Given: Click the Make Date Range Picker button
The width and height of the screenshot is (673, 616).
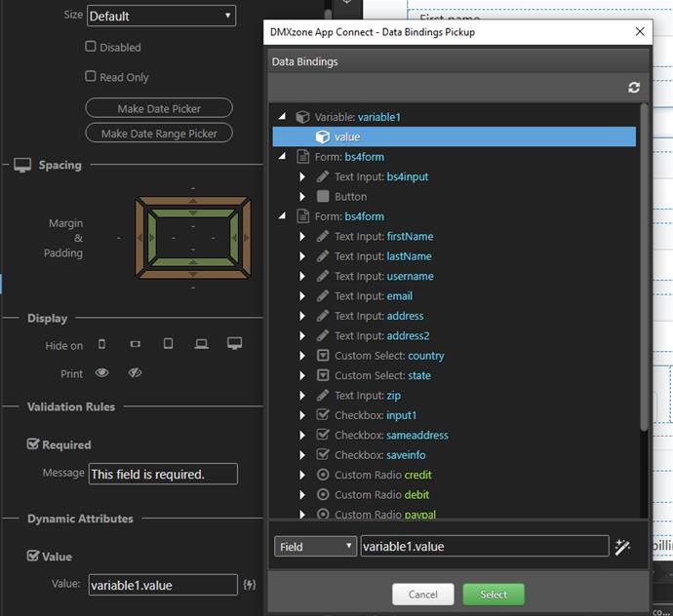Looking at the screenshot, I should (x=159, y=134).
